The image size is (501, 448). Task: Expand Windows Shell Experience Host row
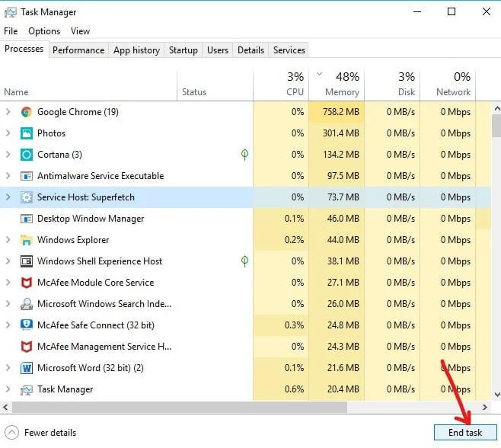point(8,261)
